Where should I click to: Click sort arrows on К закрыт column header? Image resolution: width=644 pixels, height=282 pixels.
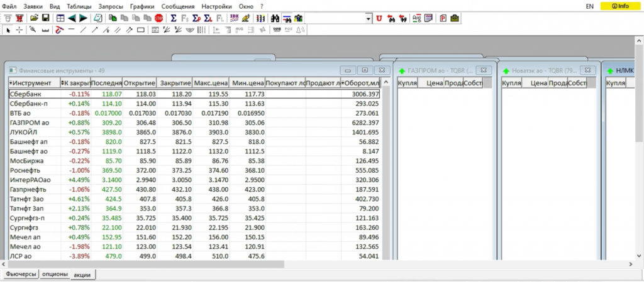62,83
